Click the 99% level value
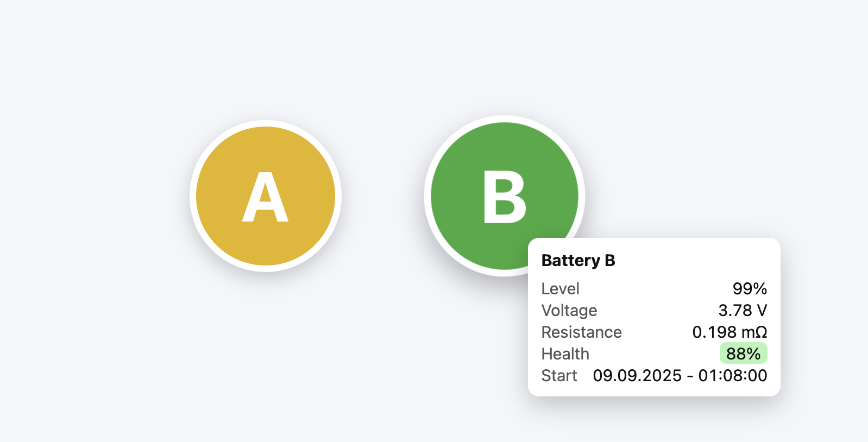Screen dimensions: 868x442 click(x=750, y=289)
